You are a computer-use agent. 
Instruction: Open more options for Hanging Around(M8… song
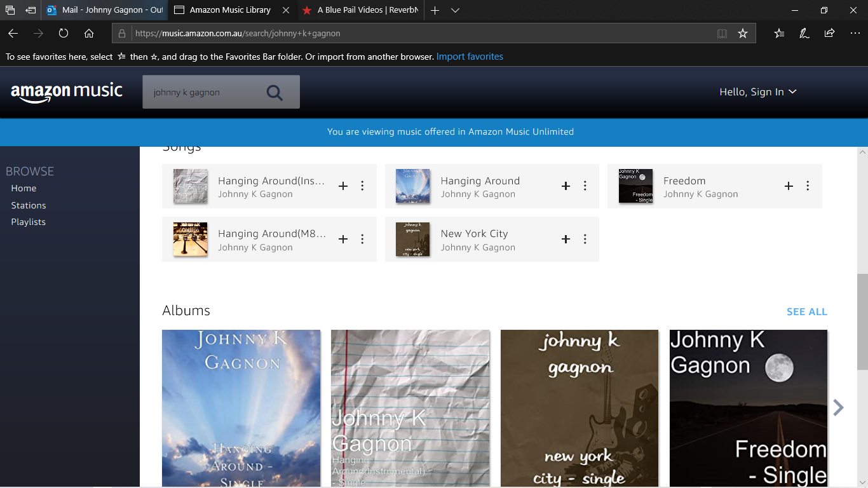362,239
